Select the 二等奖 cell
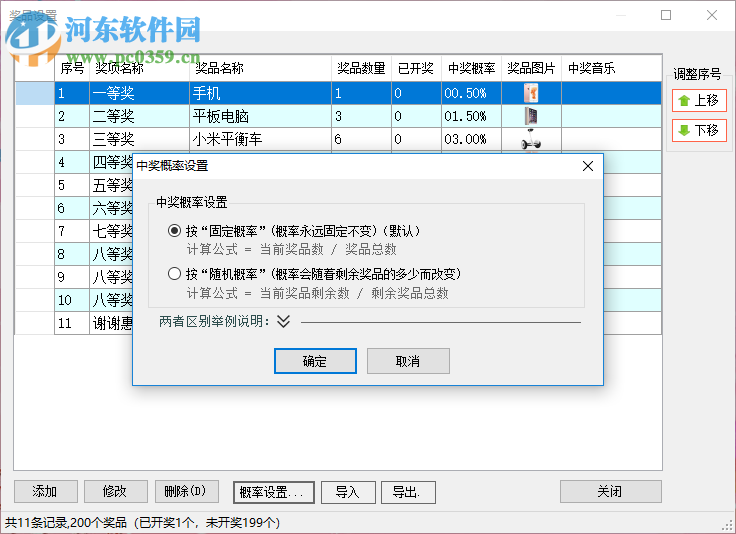This screenshot has width=736, height=534. tap(139, 116)
